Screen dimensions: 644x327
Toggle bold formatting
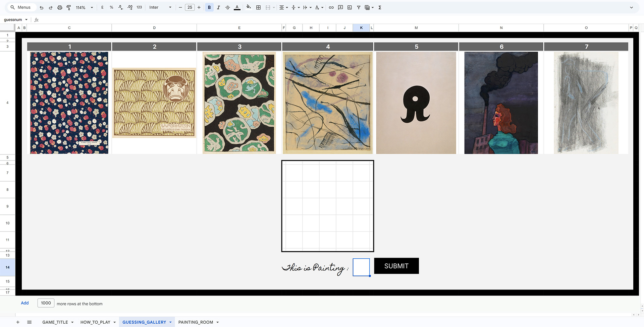coord(209,7)
